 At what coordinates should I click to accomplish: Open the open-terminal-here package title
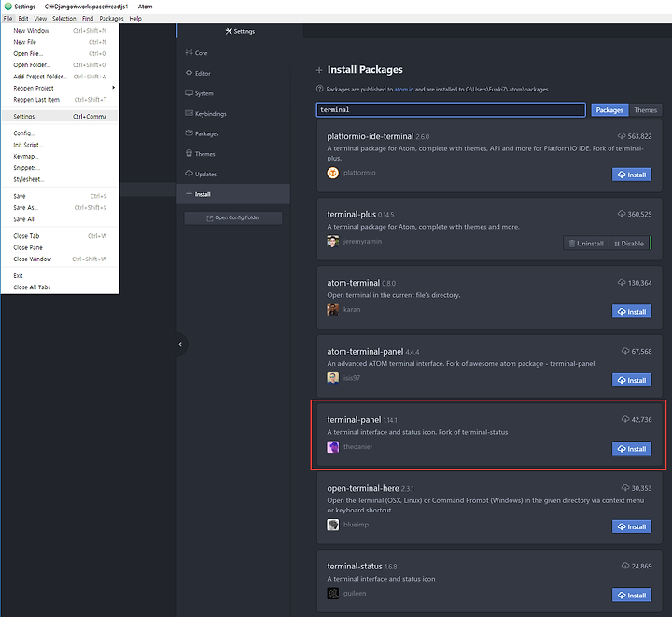[x=363, y=488]
